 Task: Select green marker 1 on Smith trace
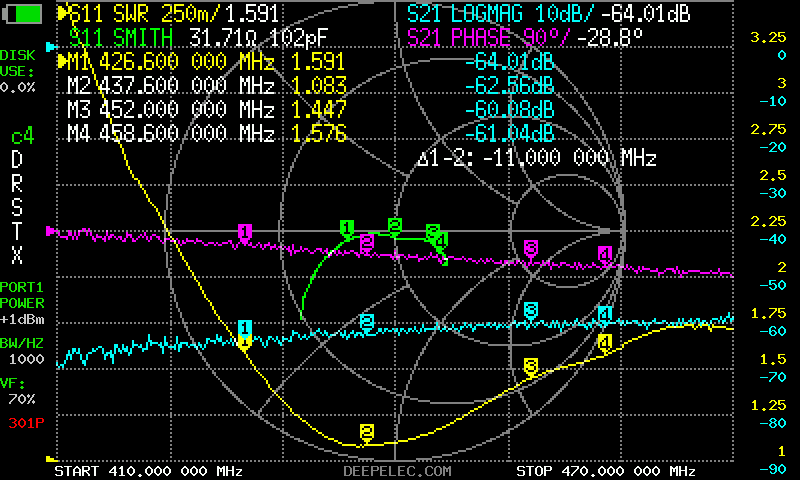pyautogui.click(x=347, y=228)
